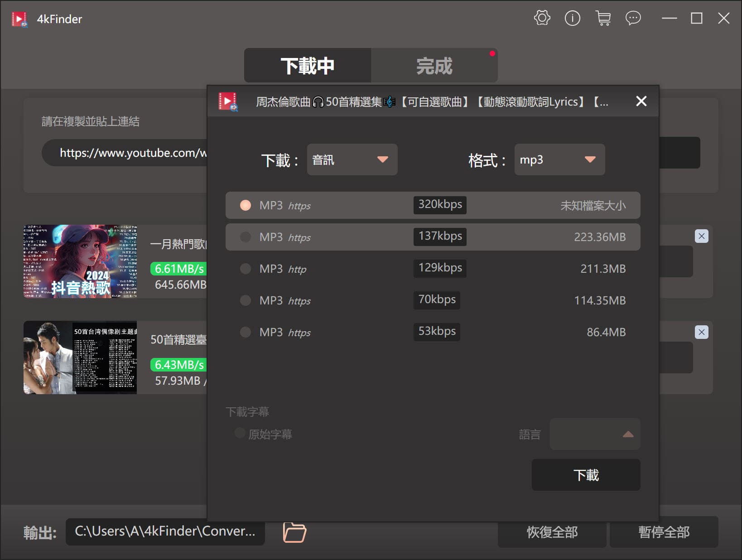Click the 6.43MB/s speed badge

coord(179,365)
